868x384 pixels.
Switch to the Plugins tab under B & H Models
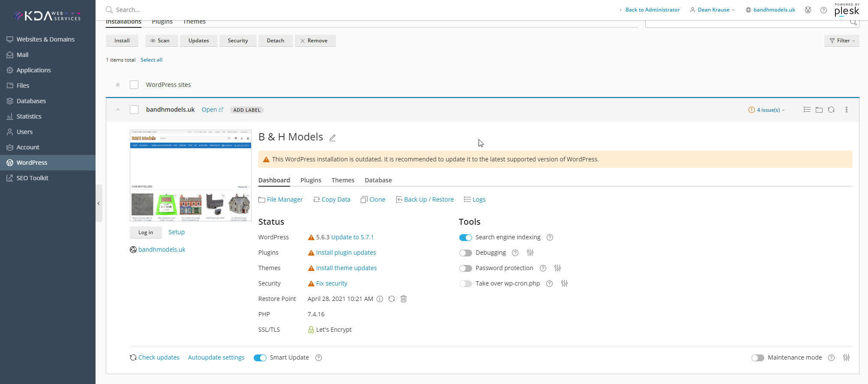pyautogui.click(x=311, y=180)
